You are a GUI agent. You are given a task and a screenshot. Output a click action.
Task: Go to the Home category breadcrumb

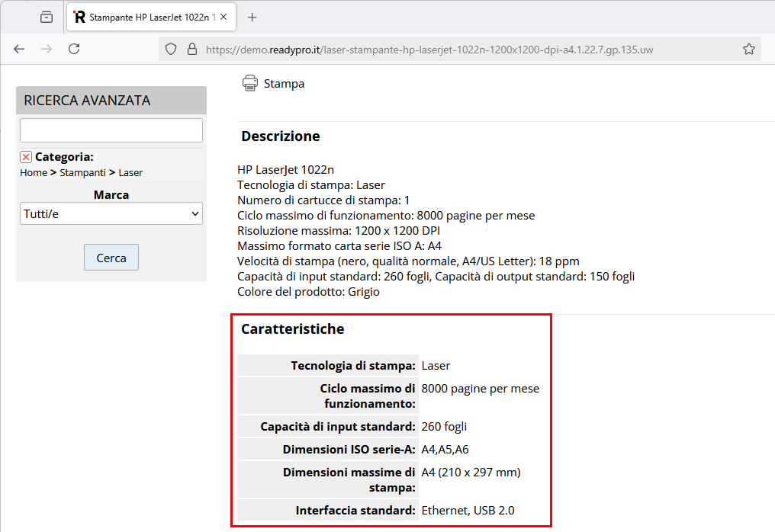pos(34,172)
